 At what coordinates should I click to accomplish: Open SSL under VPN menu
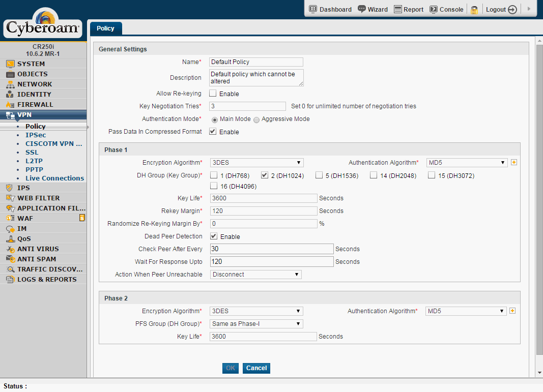[x=32, y=152]
